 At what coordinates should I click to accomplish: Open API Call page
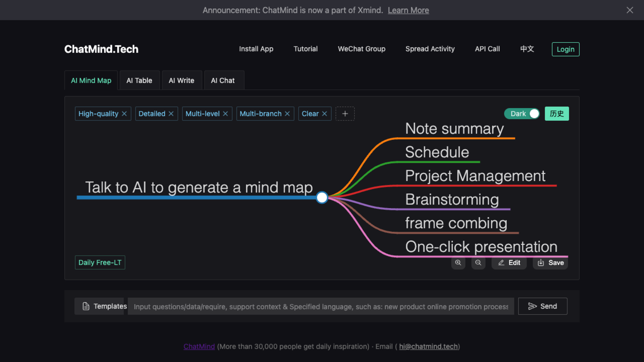pyautogui.click(x=487, y=49)
